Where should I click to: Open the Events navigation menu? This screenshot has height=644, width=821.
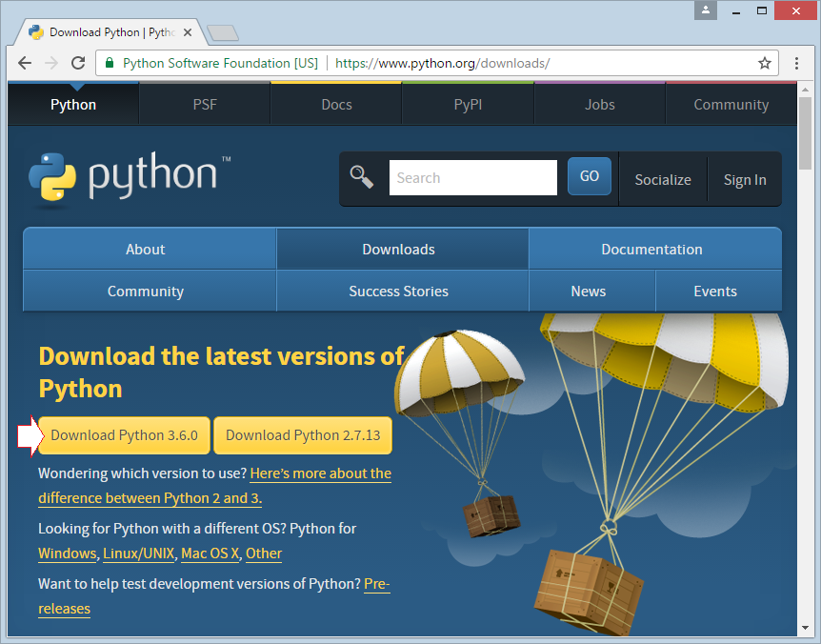click(x=719, y=291)
